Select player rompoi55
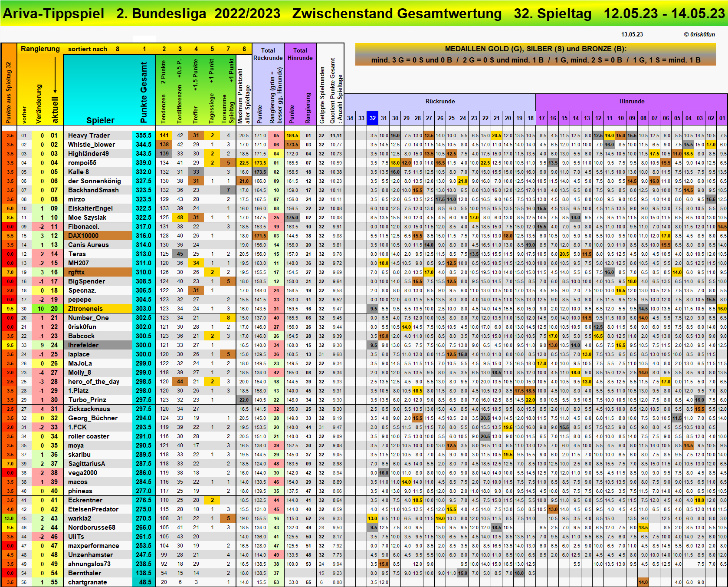728x587 pixels. [82, 163]
